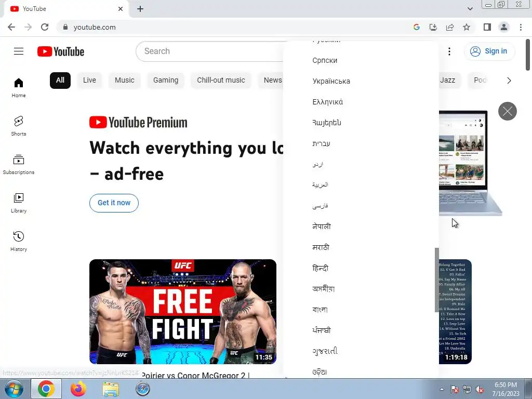Open the Poirier vs Conor McGregor 2 title
Image resolution: width=532 pixels, height=399 pixels.
coord(196,375)
